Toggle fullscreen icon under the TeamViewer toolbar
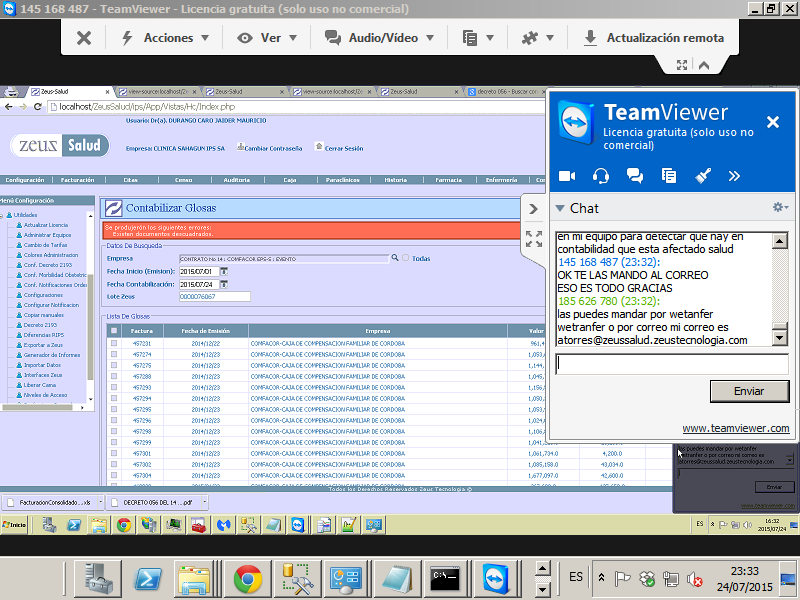 (x=682, y=65)
